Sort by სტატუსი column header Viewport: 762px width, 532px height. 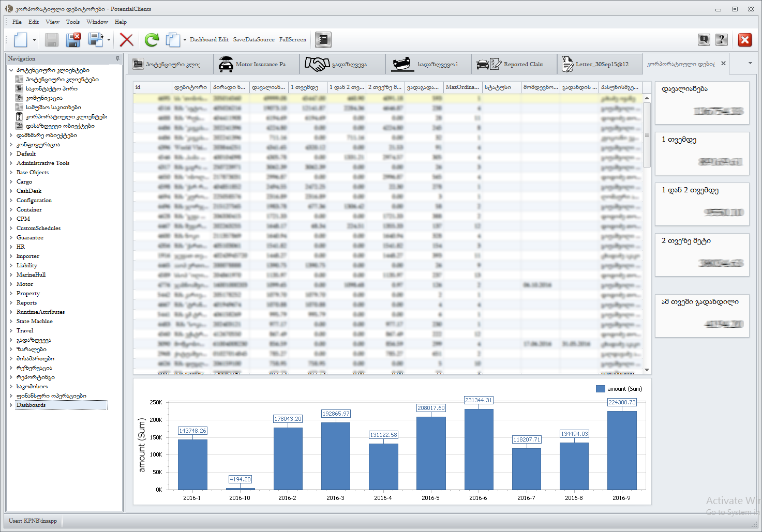(x=502, y=87)
